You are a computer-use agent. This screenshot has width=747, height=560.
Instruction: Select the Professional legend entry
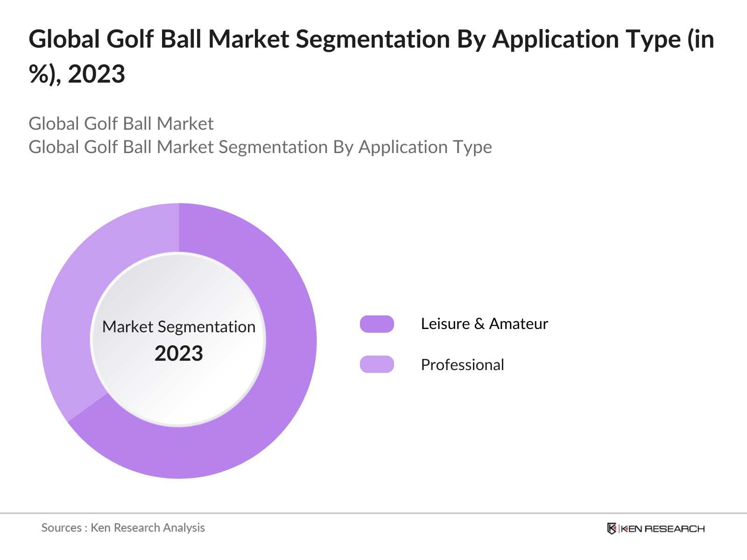coord(463,364)
